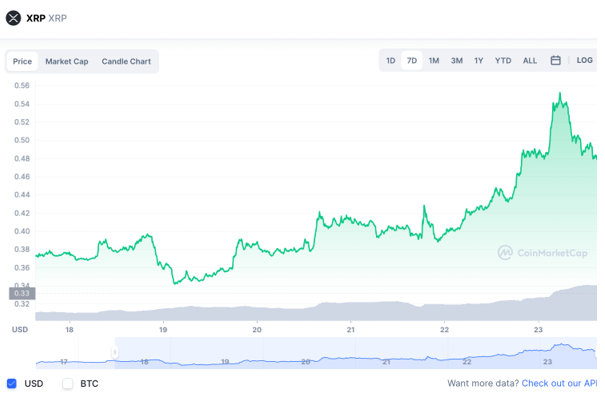605x396 pixels.
Task: Select the 1D time range
Action: pos(390,61)
